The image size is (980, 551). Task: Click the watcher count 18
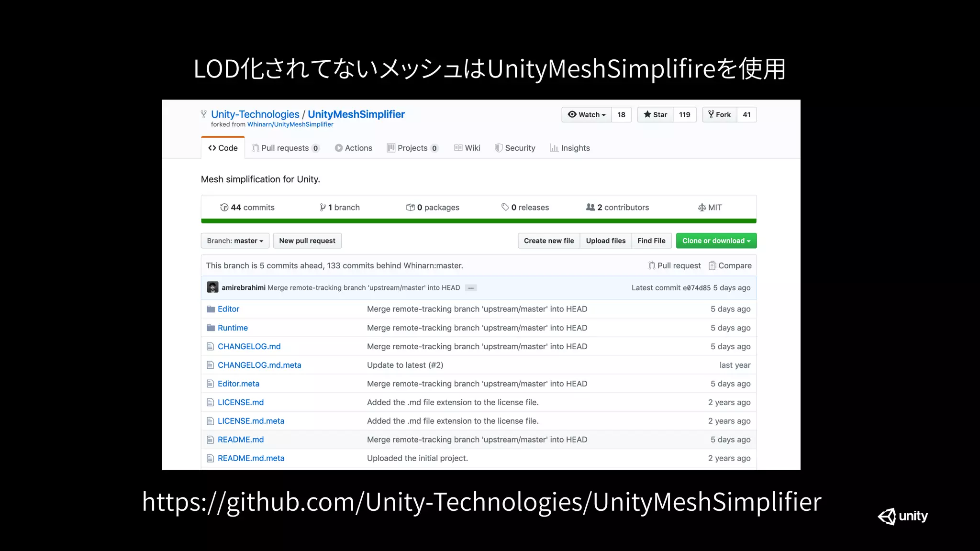[621, 115]
